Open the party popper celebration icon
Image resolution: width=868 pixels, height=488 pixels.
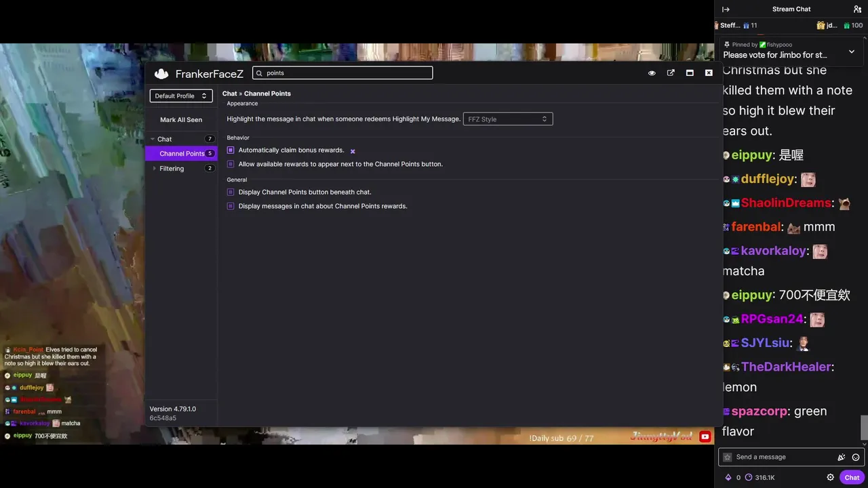pos(842,457)
